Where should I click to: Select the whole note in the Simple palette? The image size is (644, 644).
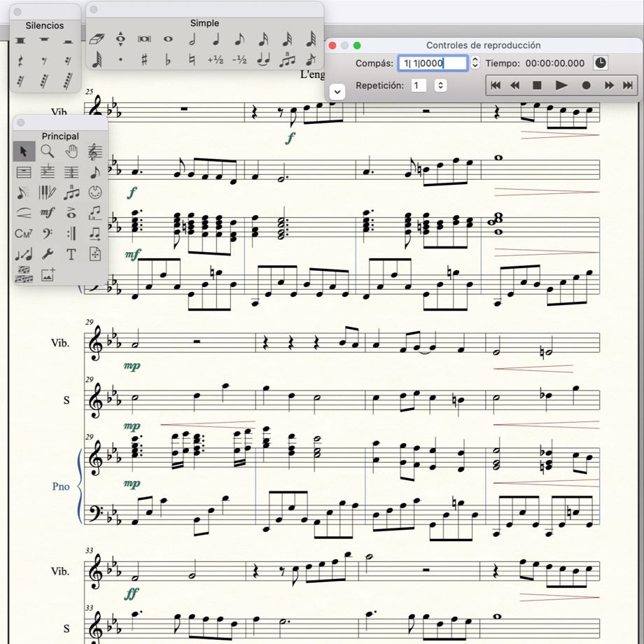[x=168, y=39]
